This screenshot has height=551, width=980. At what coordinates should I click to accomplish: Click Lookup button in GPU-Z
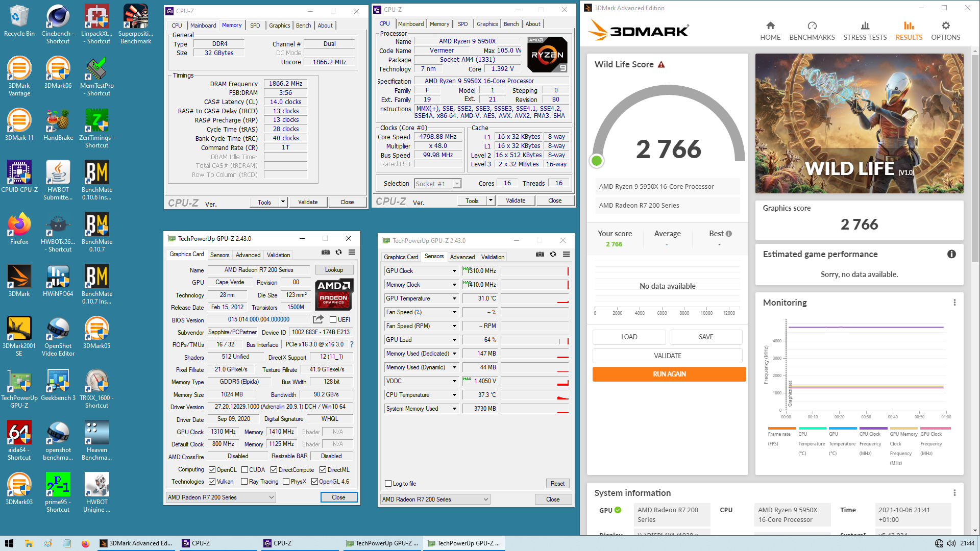334,270
